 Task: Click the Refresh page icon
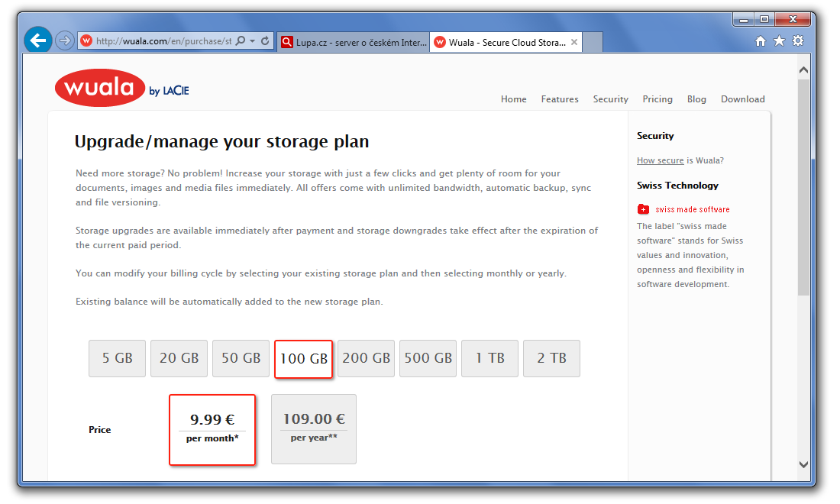(265, 41)
